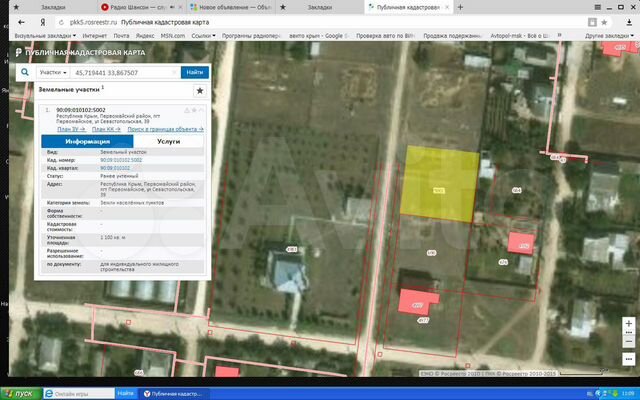Open the Интернет bookmark
Viewport: 640px width, 400px height.
[95, 36]
